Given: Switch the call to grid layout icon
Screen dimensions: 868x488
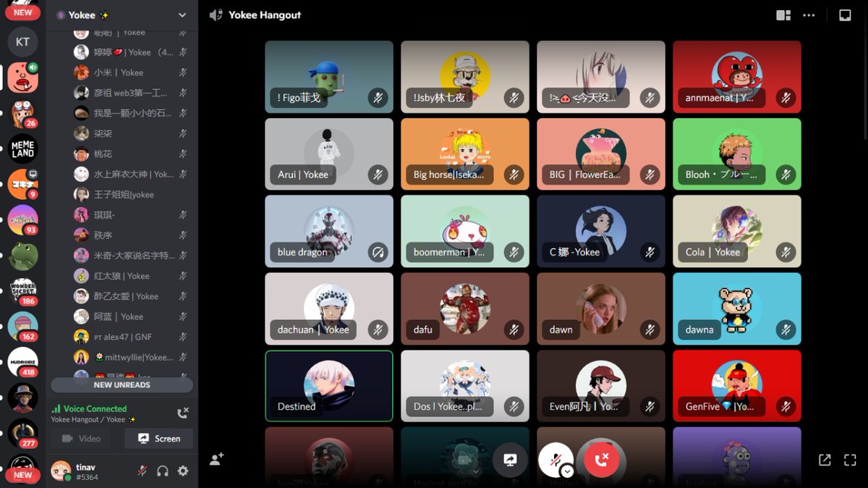Looking at the screenshot, I should point(783,15).
